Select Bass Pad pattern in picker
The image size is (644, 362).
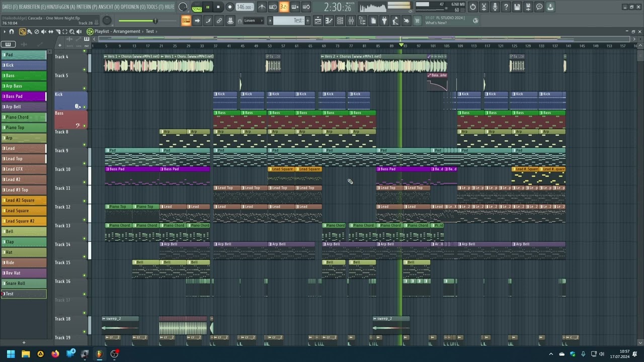click(x=24, y=96)
